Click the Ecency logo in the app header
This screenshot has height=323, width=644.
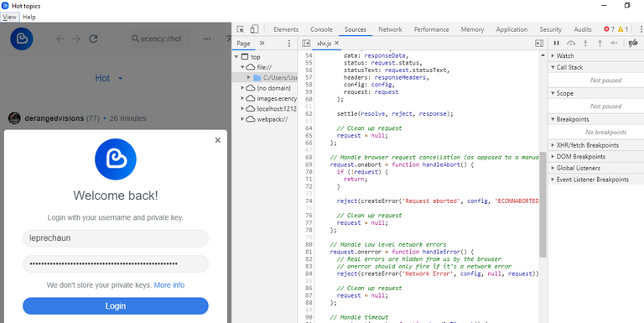22,39
